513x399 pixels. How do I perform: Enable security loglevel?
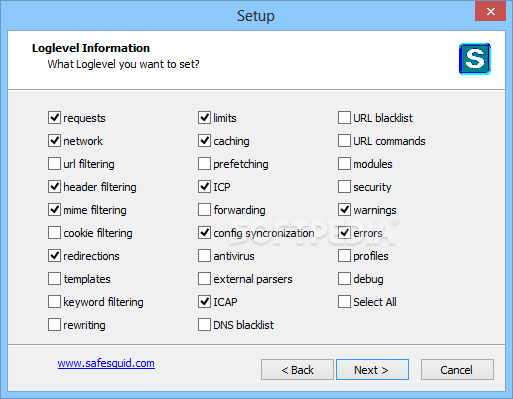pos(344,187)
